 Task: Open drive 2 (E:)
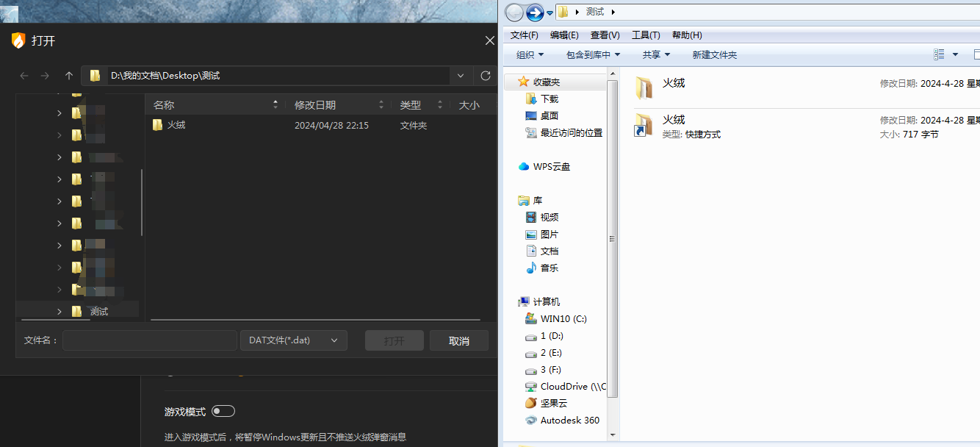[x=551, y=353]
